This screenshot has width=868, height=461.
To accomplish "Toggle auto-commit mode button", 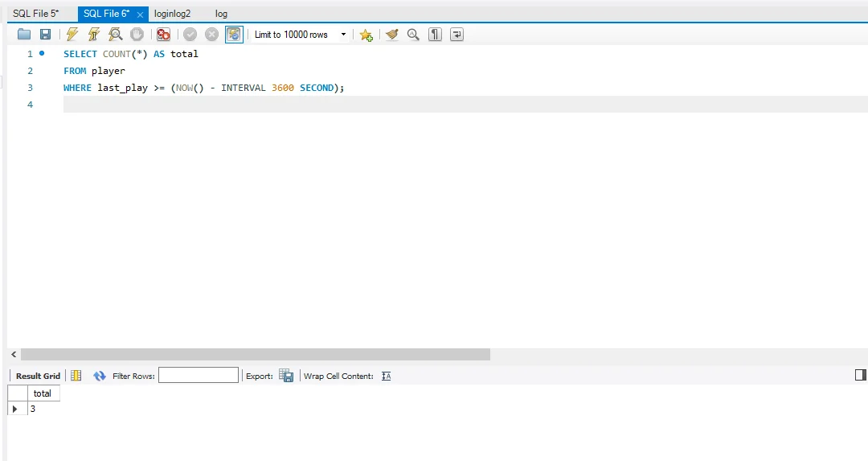I will point(234,35).
